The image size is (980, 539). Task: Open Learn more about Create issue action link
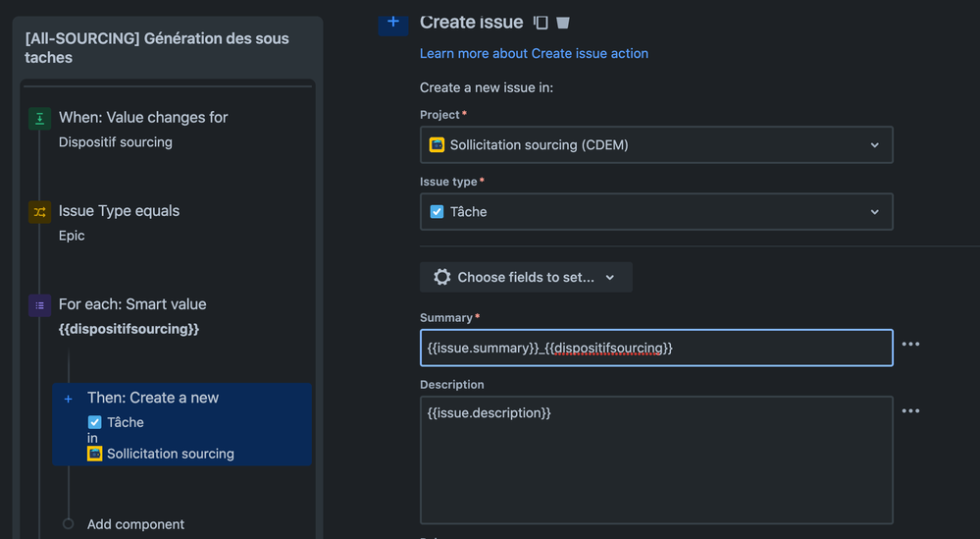pyautogui.click(x=534, y=53)
